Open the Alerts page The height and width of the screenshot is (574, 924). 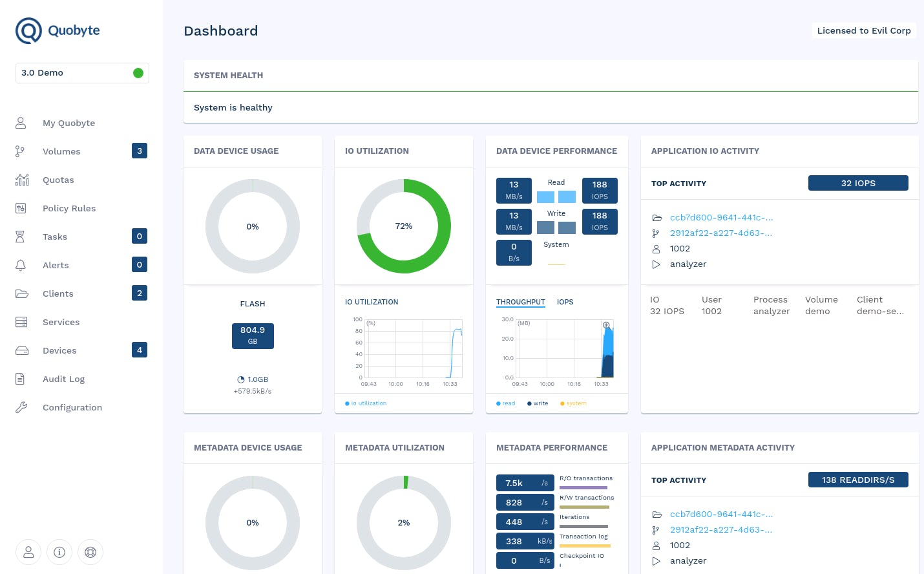pos(56,265)
